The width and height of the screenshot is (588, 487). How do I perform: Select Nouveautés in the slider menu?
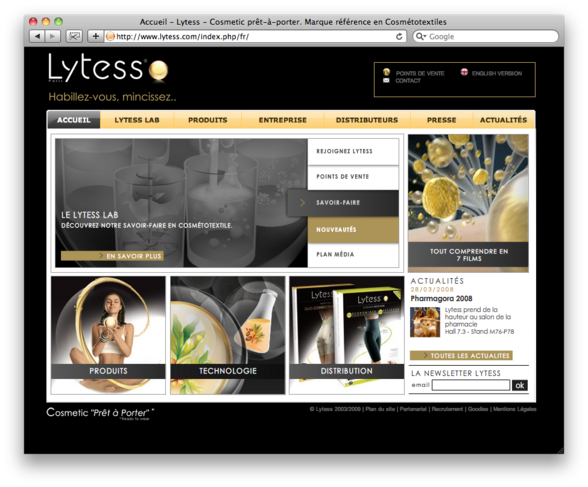353,230
